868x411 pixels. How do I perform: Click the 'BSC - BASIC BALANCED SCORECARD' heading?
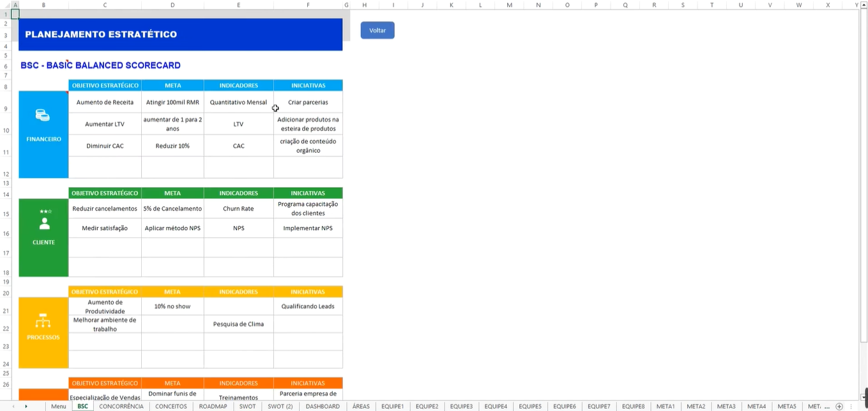tap(100, 65)
